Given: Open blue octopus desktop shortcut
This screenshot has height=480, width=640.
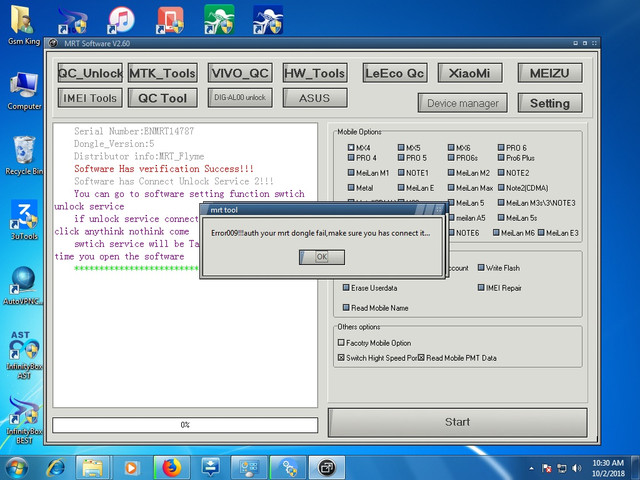Looking at the screenshot, I should pos(268,20).
